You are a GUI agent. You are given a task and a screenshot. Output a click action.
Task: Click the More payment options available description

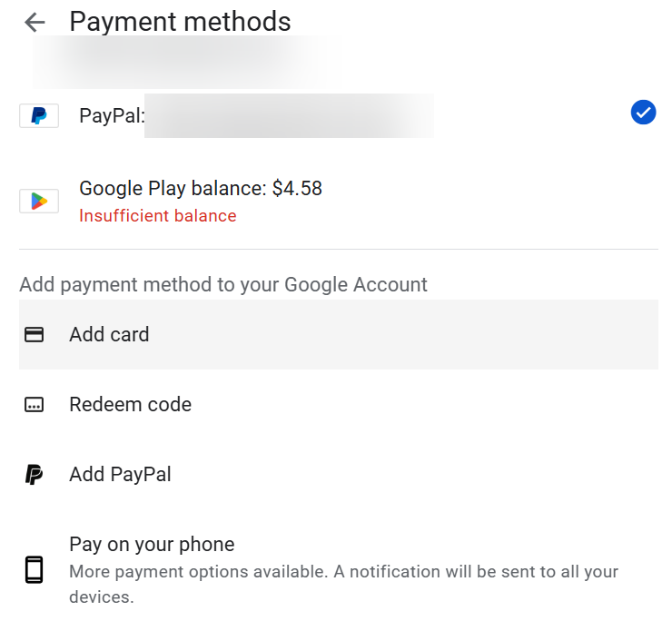click(343, 584)
